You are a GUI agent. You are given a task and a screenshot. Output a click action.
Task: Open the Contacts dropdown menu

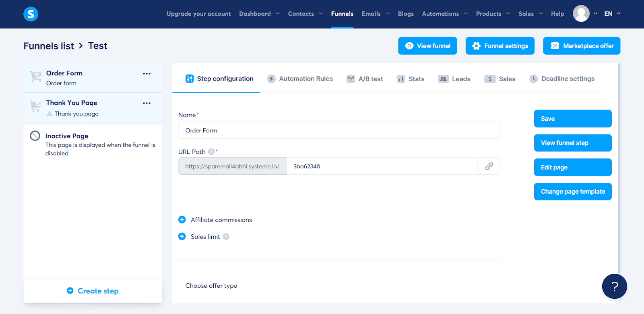click(x=305, y=14)
